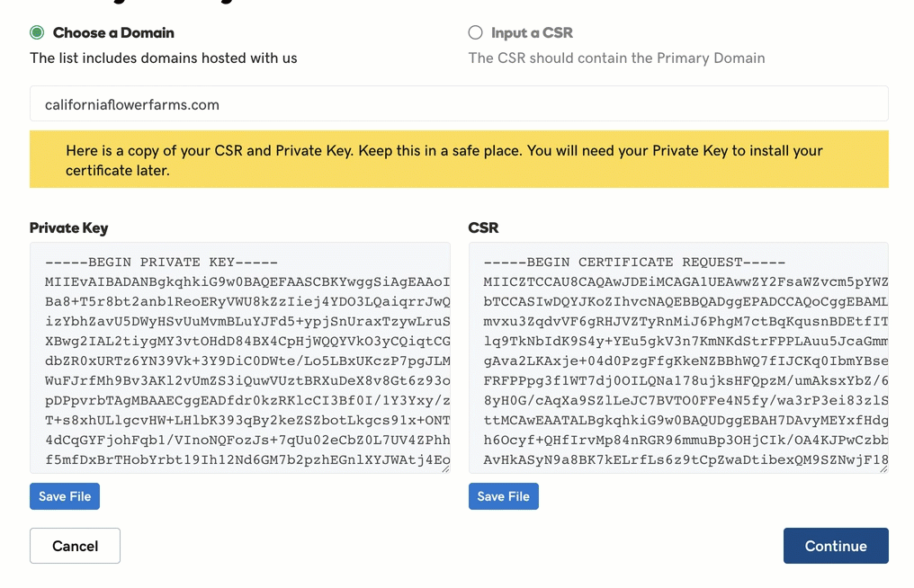Continue to the next step
The image size is (914, 588).
click(836, 546)
